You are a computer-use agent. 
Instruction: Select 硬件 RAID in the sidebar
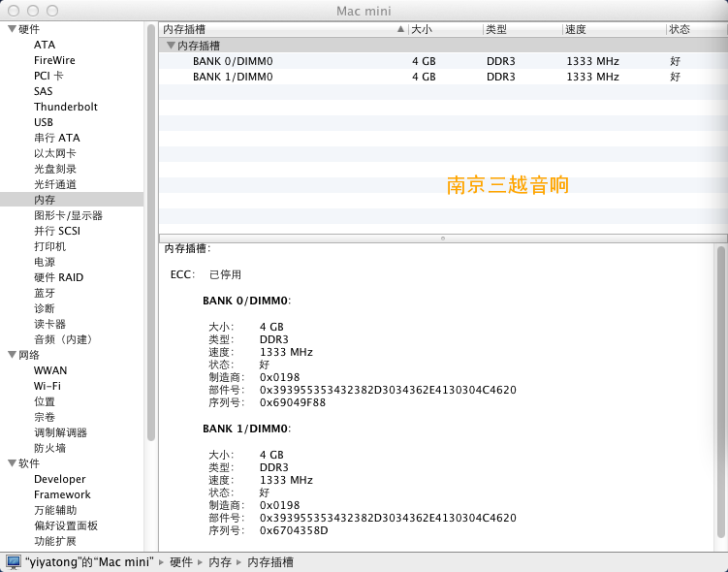coord(58,277)
